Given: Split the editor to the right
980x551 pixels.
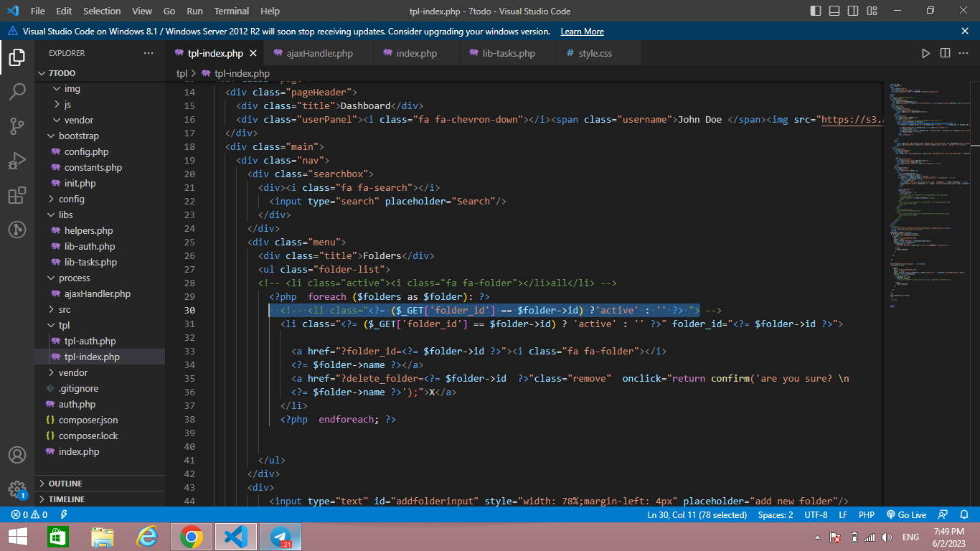Looking at the screenshot, I should click(x=945, y=53).
